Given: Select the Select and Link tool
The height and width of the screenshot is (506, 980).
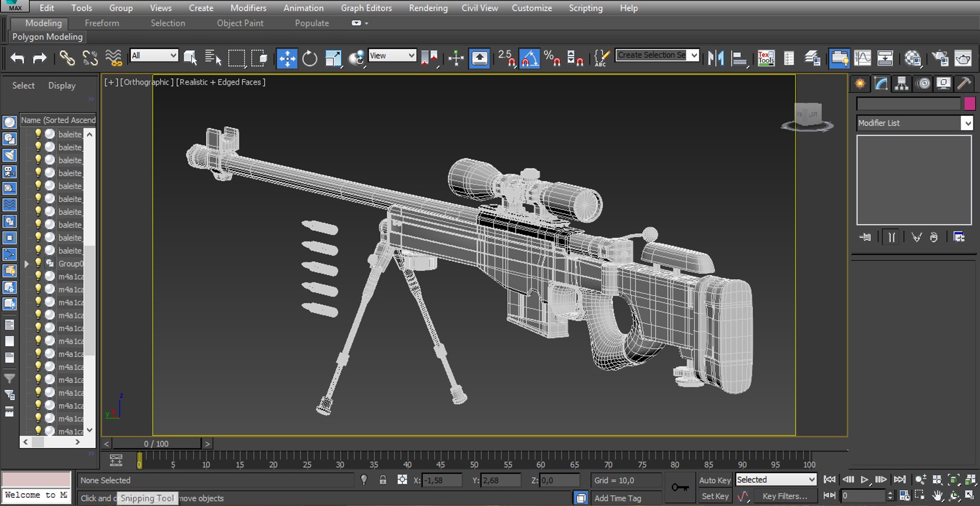Looking at the screenshot, I should pos(67,58).
